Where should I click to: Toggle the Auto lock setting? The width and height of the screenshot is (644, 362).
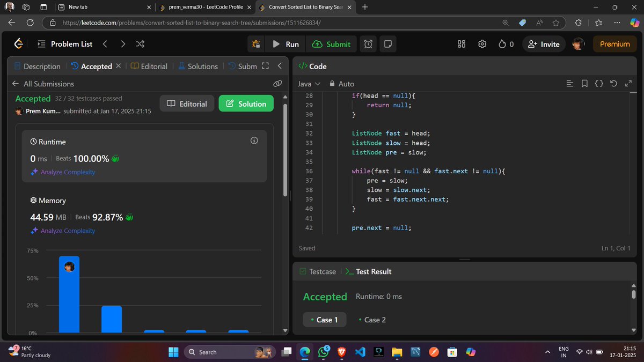[x=342, y=84]
